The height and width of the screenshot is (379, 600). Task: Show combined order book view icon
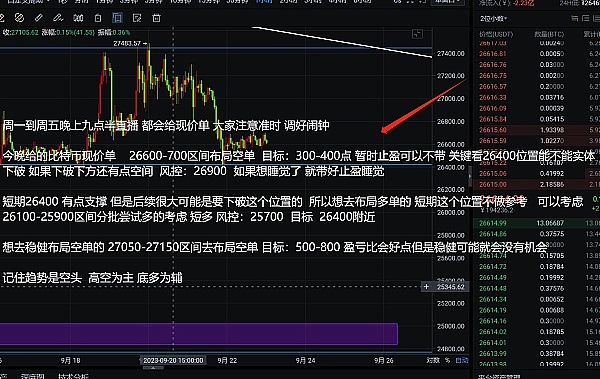[x=574, y=18]
